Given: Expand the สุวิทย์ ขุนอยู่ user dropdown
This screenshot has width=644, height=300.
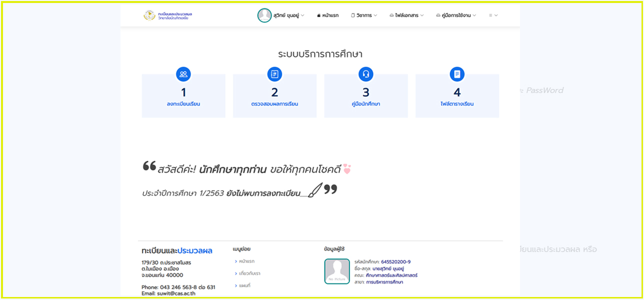Looking at the screenshot, I should (292, 15).
